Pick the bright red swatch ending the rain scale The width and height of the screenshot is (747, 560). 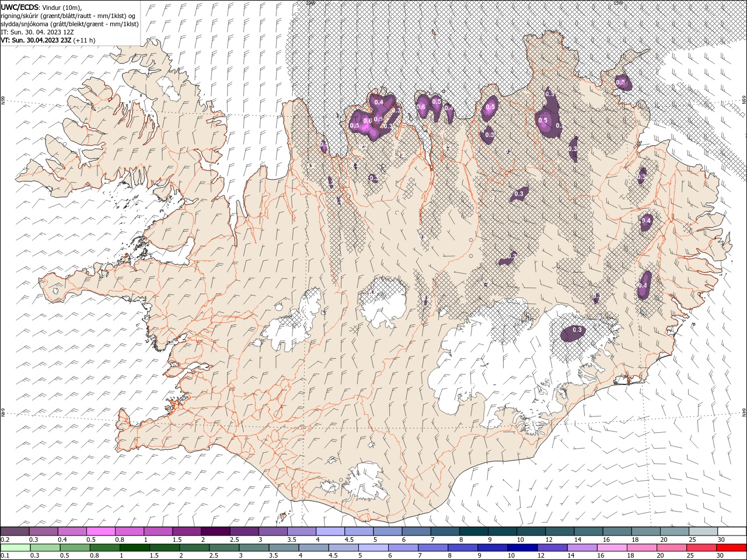(732, 547)
